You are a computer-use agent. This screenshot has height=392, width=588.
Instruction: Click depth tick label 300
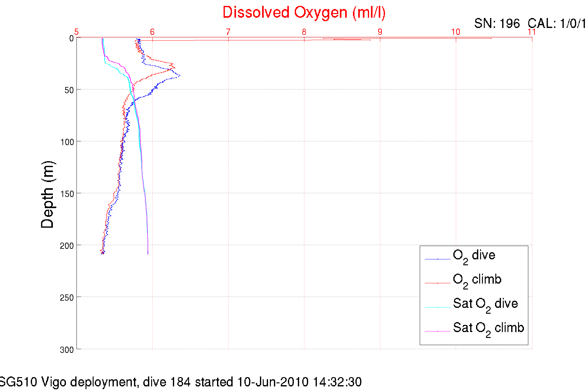coord(67,350)
